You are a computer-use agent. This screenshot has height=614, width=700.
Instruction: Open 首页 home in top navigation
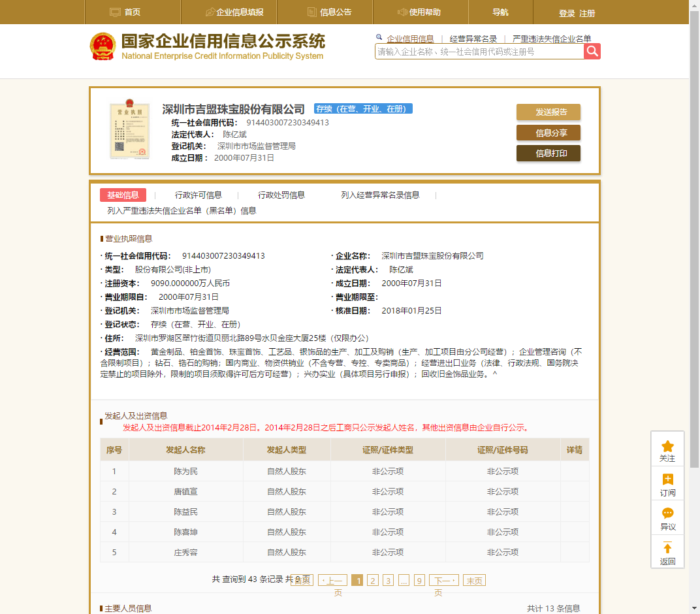(x=125, y=12)
